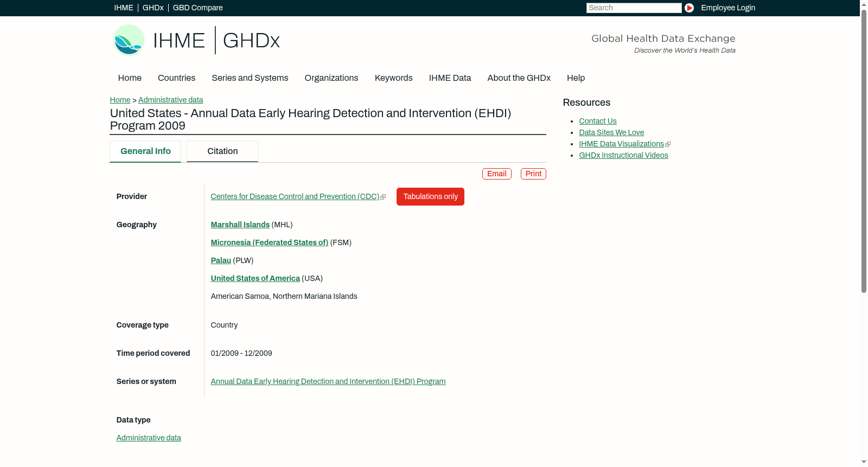Open the Home menu item
Screen dimensions: 868x467
coord(130,78)
